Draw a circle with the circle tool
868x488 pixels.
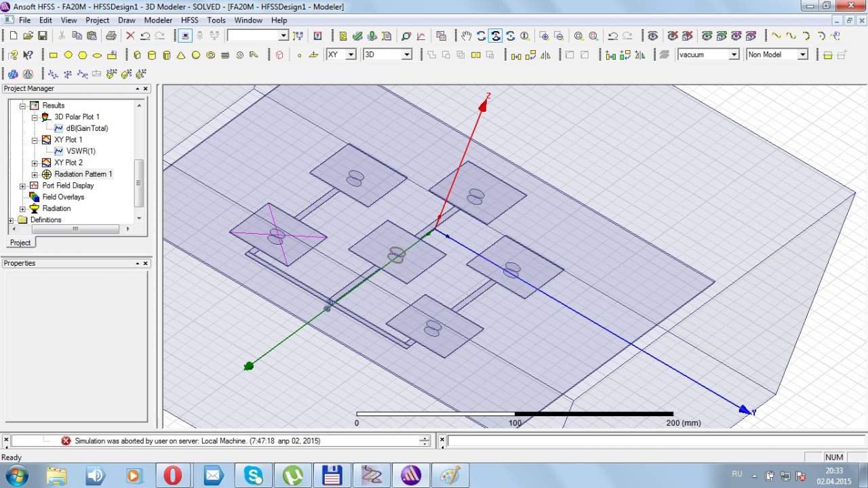(x=68, y=55)
